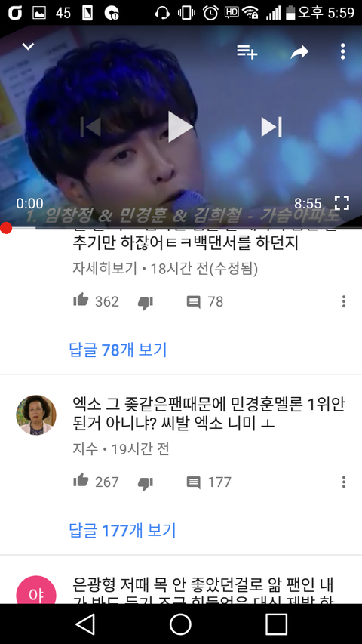Share the video using the arrow icon
This screenshot has width=362, height=644.
[299, 52]
